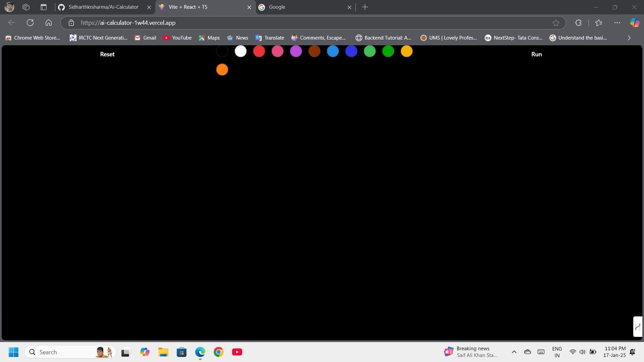This screenshot has width=644, height=362.
Task: Pick the dark green color swatch
Action: click(388, 51)
